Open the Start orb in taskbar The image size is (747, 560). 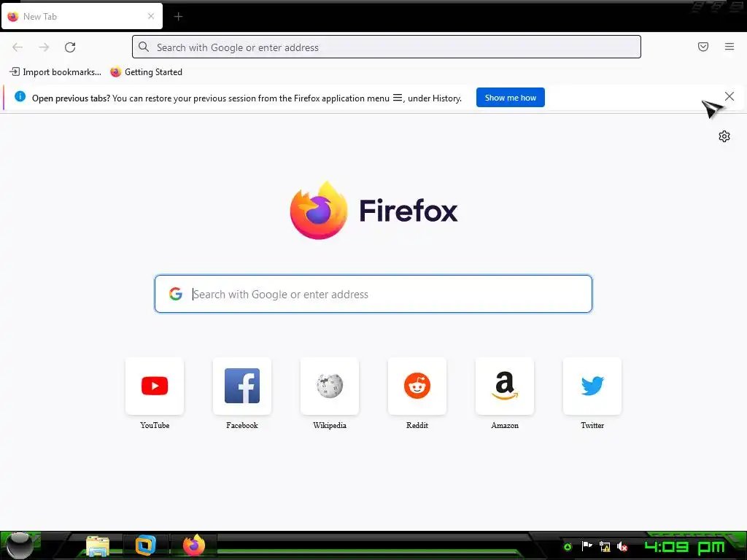[20, 545]
